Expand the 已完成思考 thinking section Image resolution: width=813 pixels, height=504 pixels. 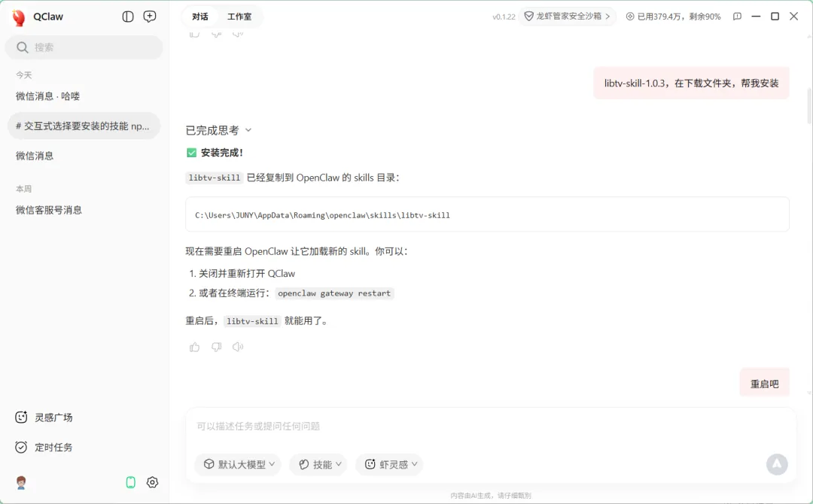click(x=218, y=131)
